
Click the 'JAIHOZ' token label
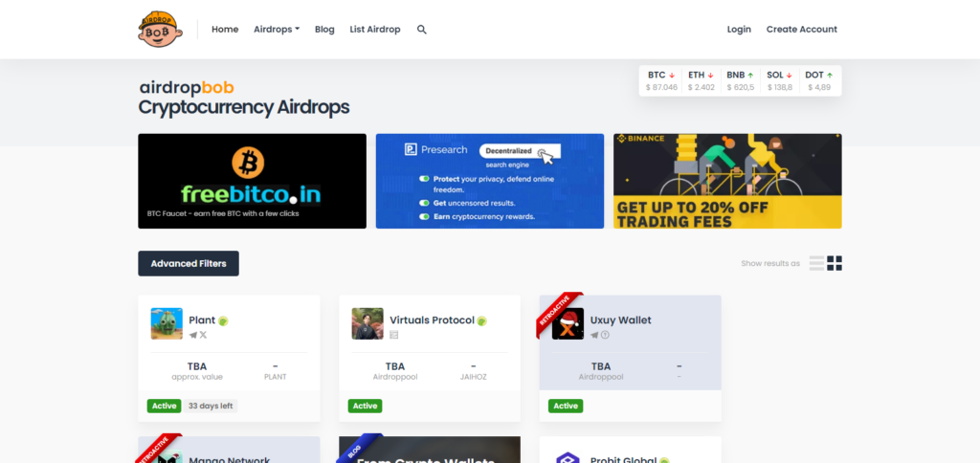[x=473, y=378]
